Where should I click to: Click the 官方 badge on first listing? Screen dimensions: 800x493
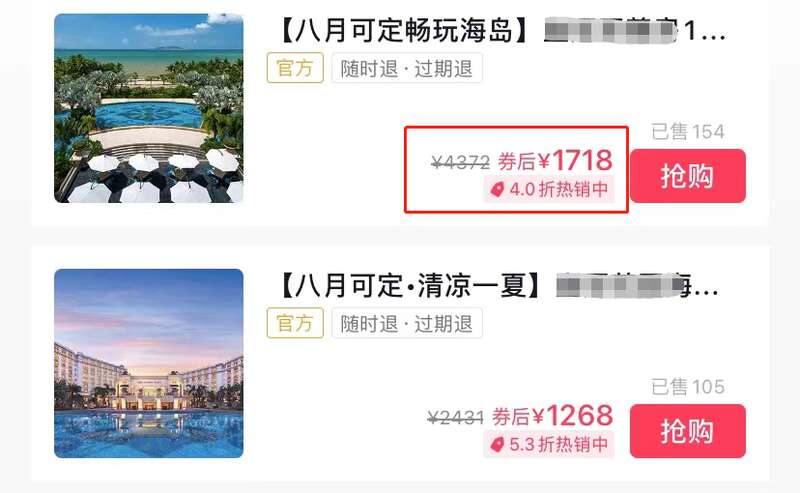(x=295, y=67)
